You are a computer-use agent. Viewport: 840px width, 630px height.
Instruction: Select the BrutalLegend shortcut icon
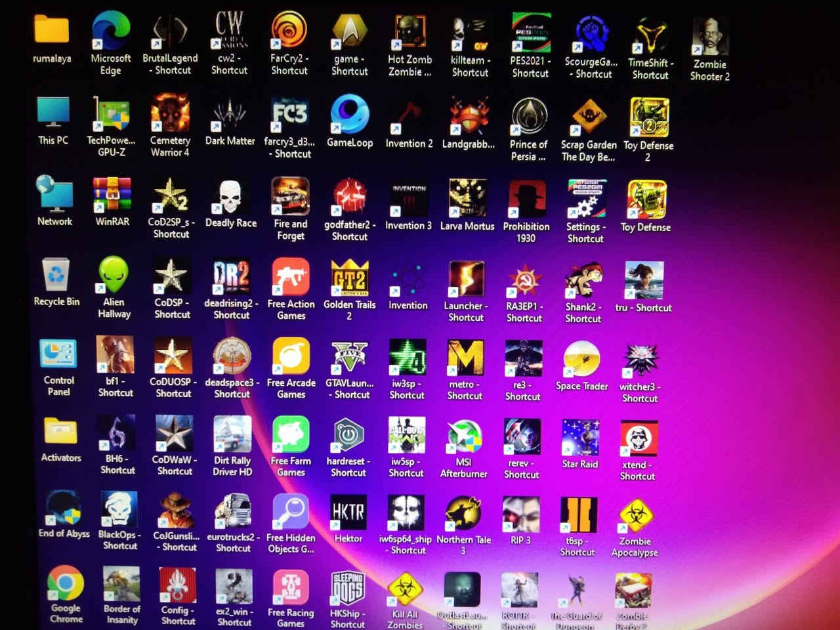[x=170, y=31]
